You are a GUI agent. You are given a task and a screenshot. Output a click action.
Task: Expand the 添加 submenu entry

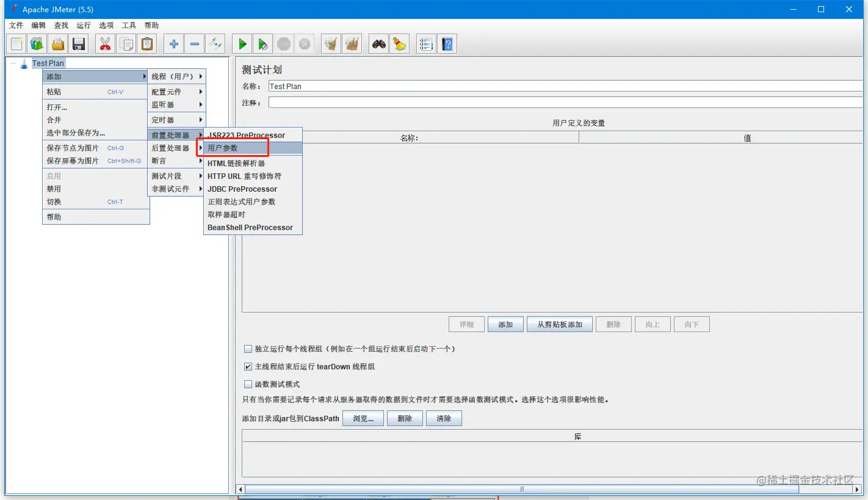(96, 76)
